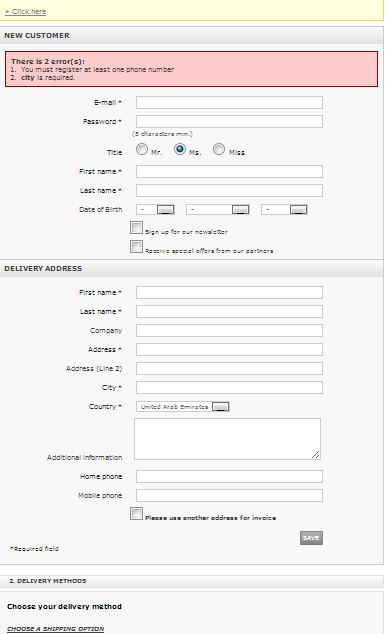Focus the Address (Line 2) field
The image size is (389, 634).
(x=229, y=368)
